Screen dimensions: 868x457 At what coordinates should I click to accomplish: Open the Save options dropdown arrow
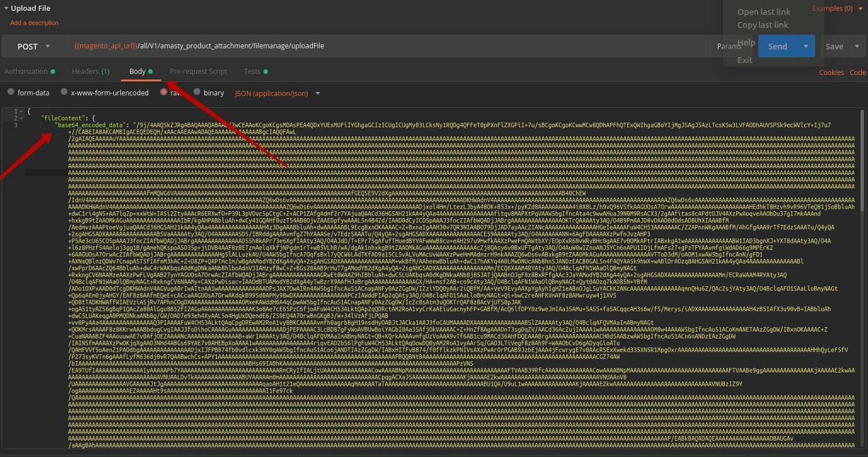[857, 46]
